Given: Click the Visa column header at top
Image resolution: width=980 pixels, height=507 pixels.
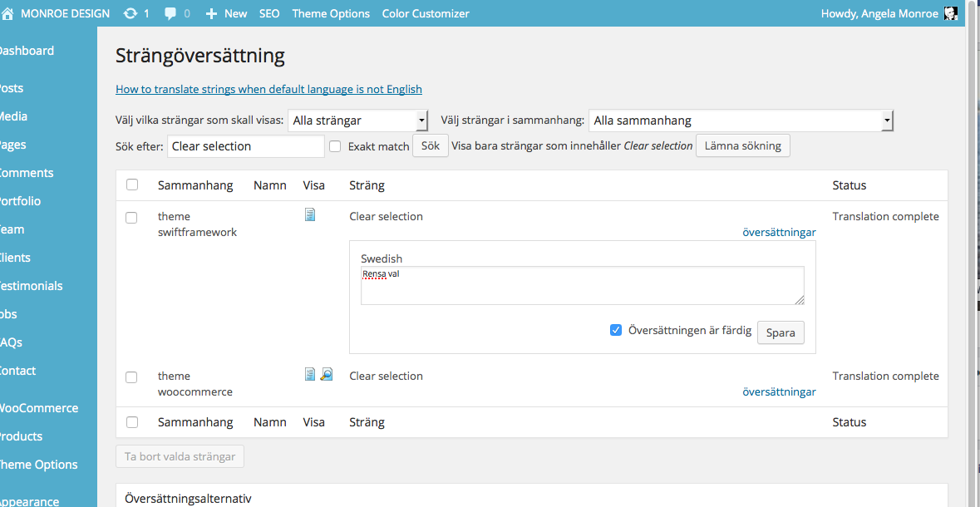Looking at the screenshot, I should click(313, 185).
